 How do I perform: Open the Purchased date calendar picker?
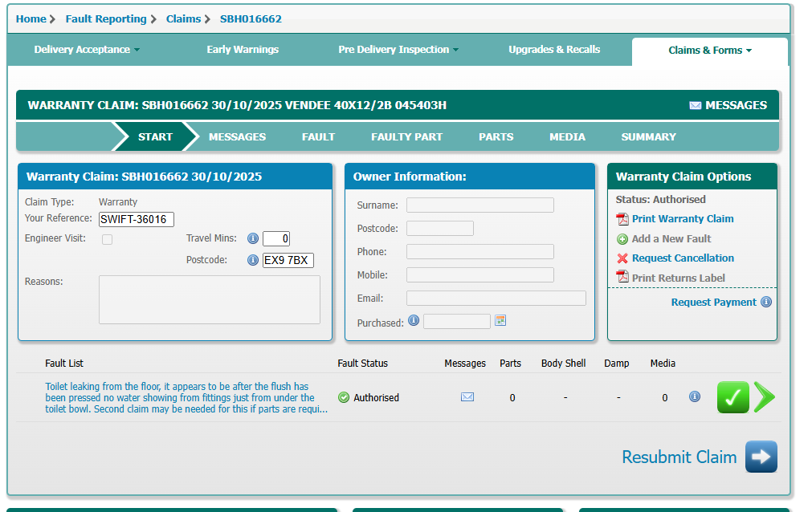500,321
